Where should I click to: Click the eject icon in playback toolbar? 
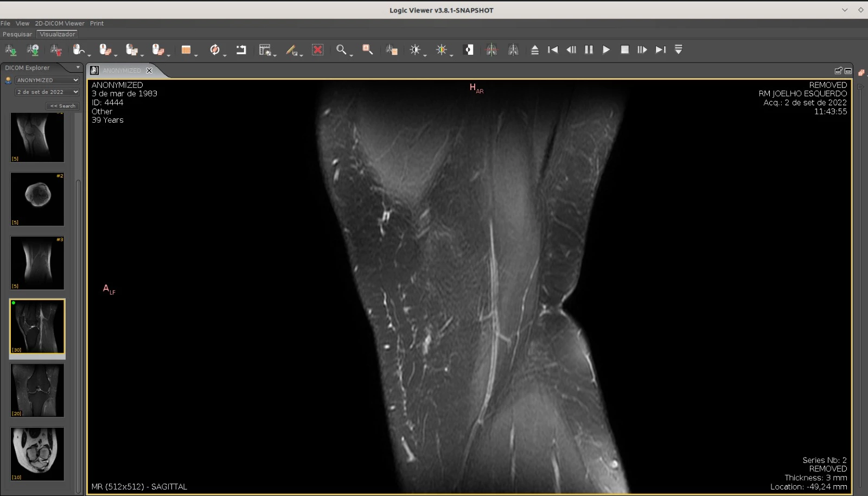535,50
